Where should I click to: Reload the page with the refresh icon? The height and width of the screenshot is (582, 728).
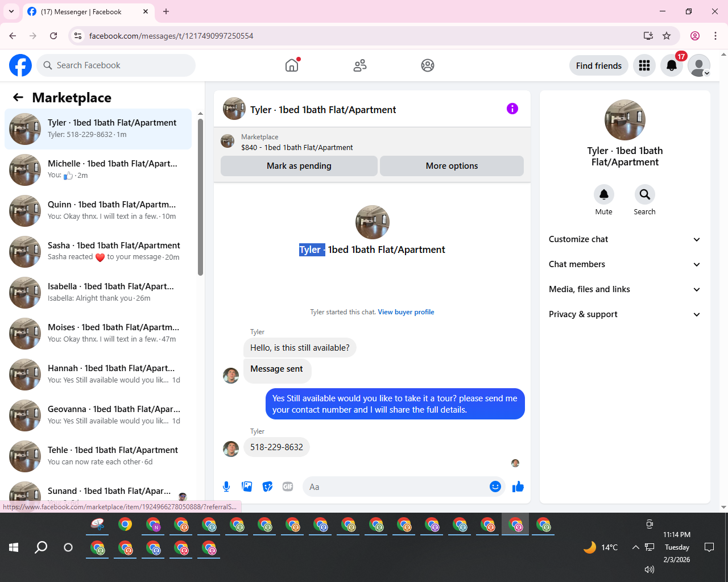(53, 36)
